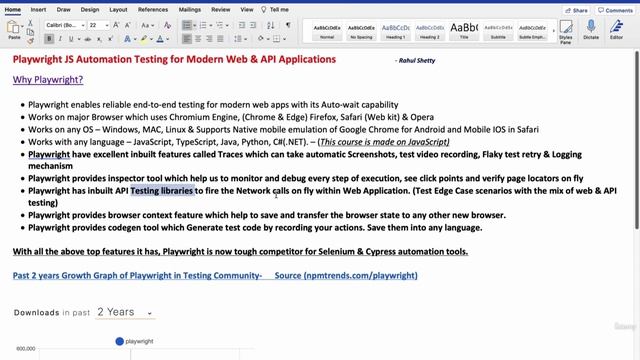Show paragraph marks with pilcrow icon
Viewport: 640px width, 360px height.
[x=288, y=25]
